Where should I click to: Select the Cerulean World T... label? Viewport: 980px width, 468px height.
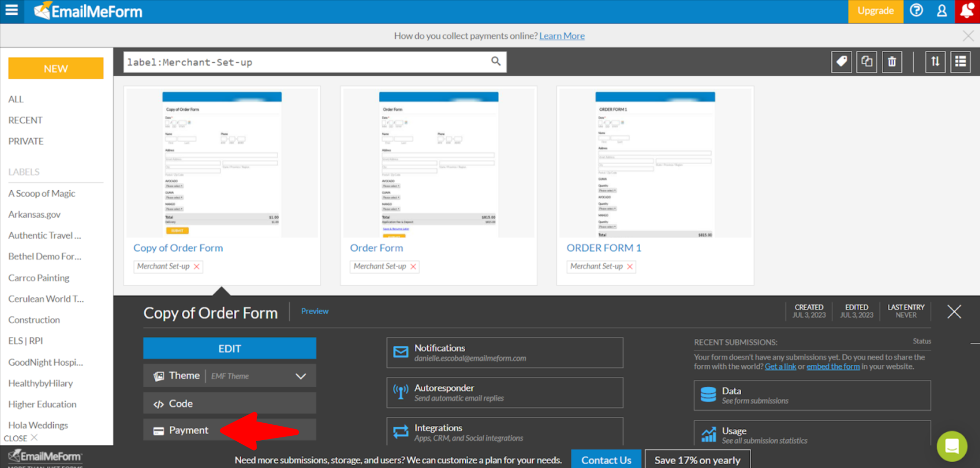pyautogui.click(x=46, y=299)
